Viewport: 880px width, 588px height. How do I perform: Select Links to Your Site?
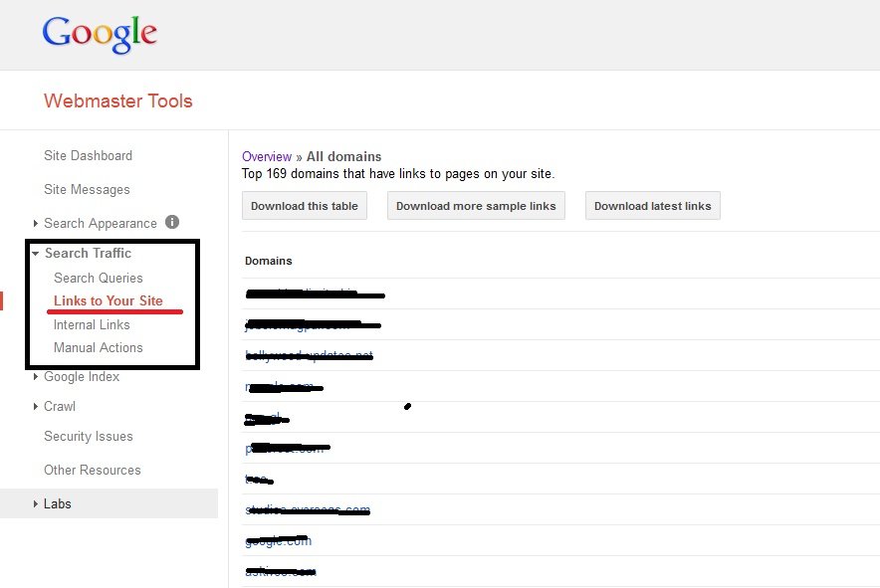[109, 300]
